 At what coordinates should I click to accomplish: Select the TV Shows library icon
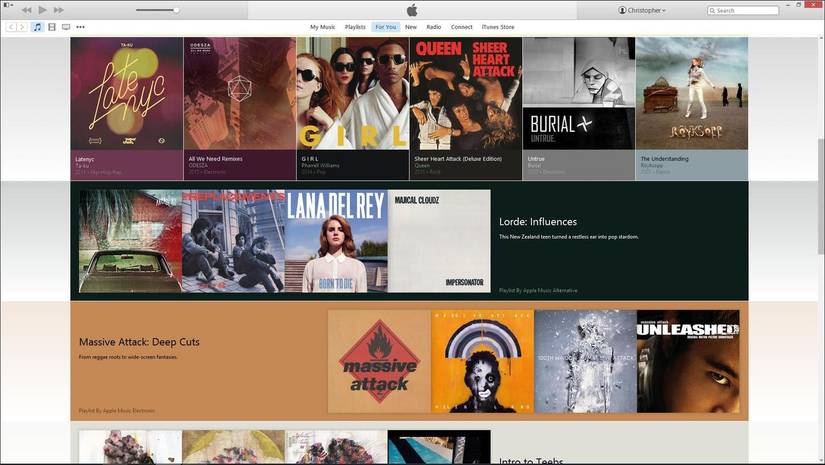pyautogui.click(x=66, y=27)
